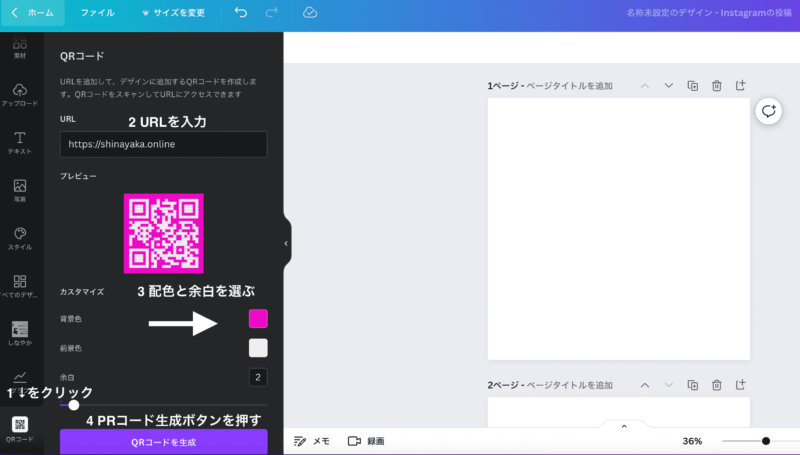Screen dimensions: 800x455
Task: Open the 背景色 magenta color swatch
Action: click(258, 319)
